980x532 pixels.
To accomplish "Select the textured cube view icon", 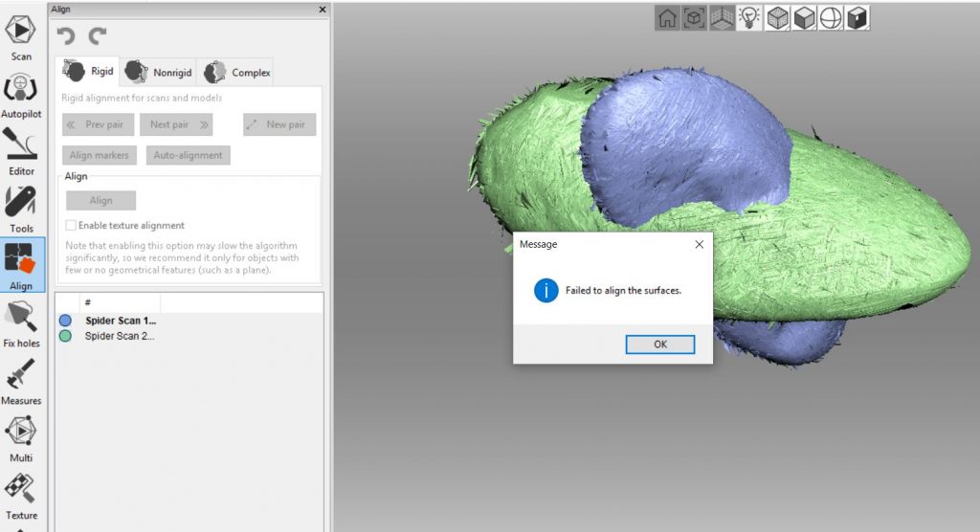I will [x=857, y=18].
